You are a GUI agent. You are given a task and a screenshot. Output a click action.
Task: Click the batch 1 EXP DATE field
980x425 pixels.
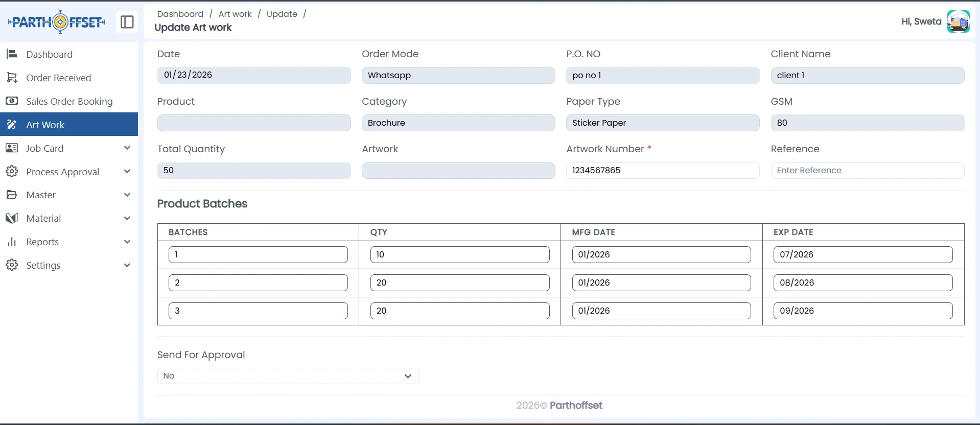[862, 255]
